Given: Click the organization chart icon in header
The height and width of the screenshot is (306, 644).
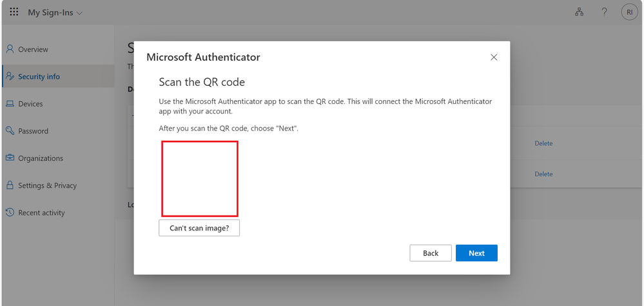Looking at the screenshot, I should point(579,12).
